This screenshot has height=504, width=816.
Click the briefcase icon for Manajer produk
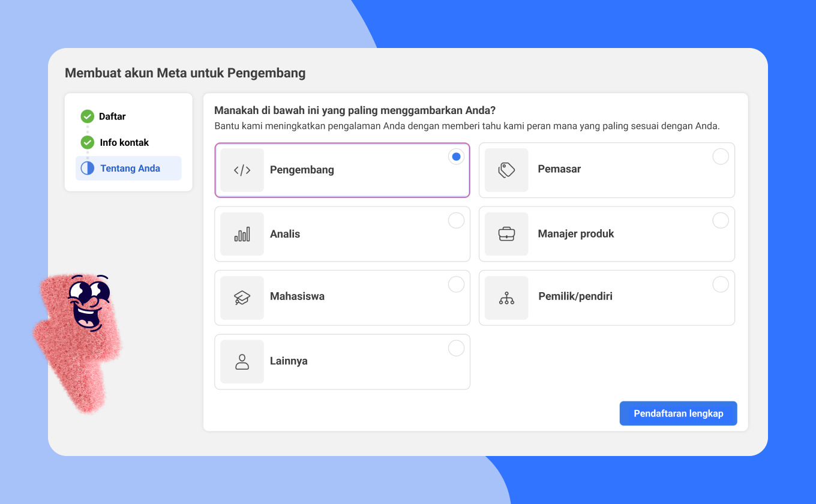(x=507, y=234)
